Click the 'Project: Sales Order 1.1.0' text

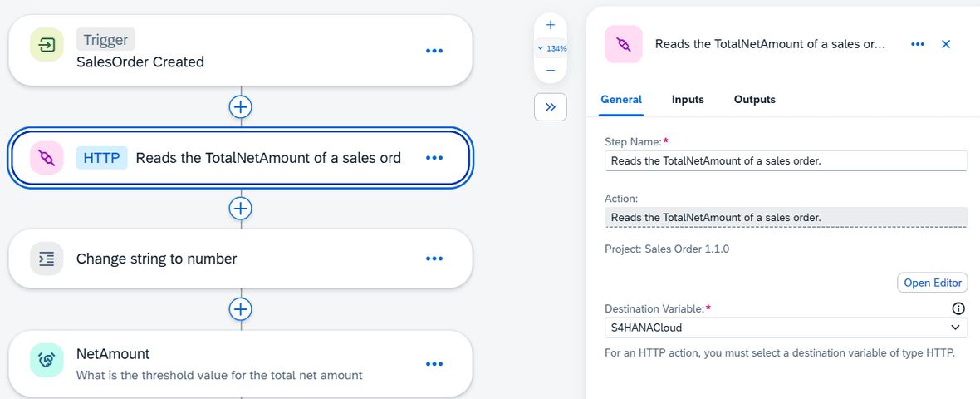tap(667, 249)
